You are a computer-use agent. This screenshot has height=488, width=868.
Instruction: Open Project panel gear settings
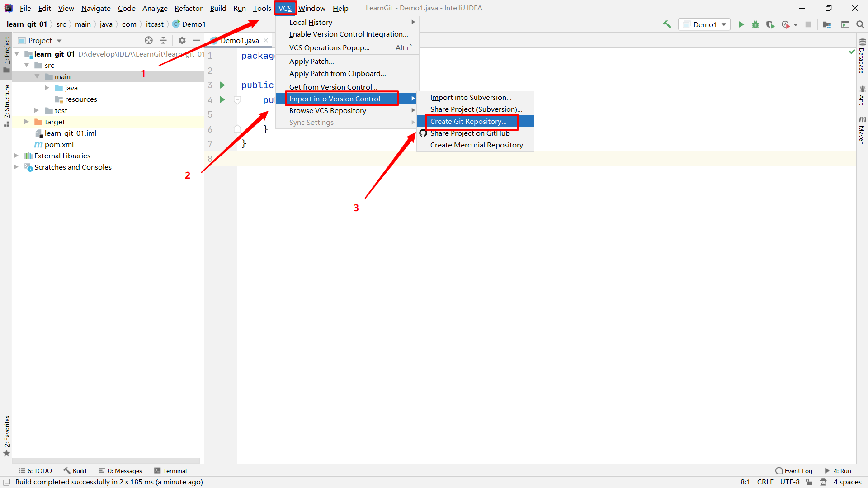(182, 40)
